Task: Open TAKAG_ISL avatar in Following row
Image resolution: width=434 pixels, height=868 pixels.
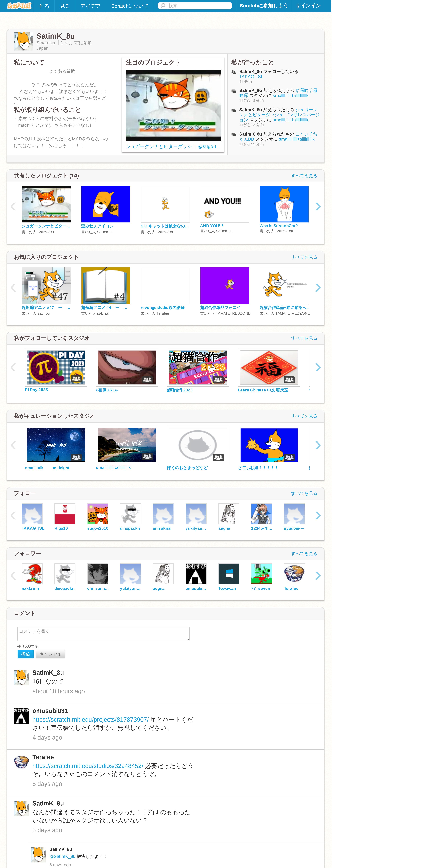Action: point(32,514)
